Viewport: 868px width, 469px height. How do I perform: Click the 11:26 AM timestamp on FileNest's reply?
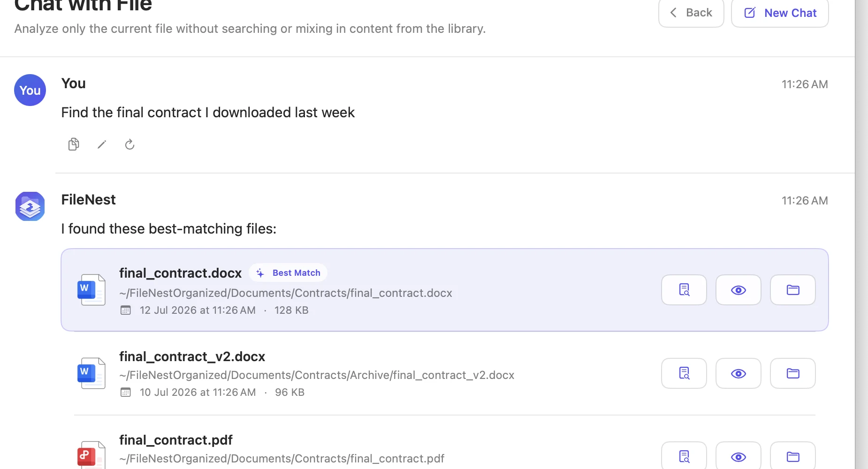tap(805, 201)
